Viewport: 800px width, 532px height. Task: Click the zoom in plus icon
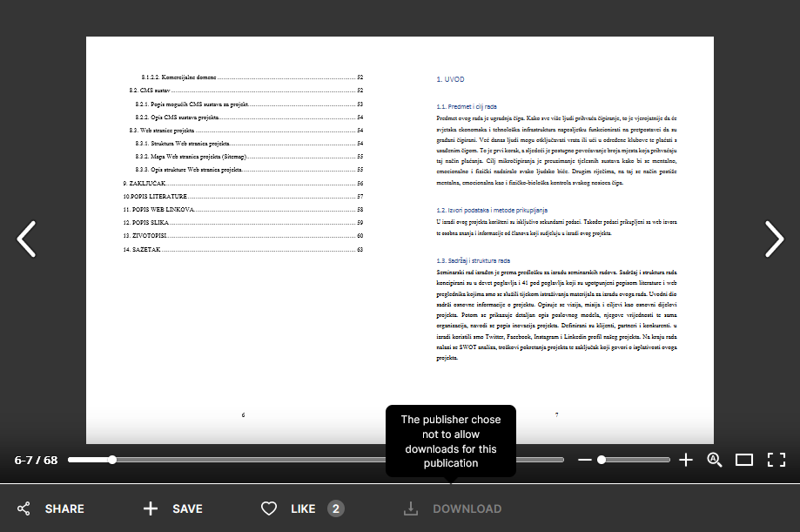click(x=686, y=460)
